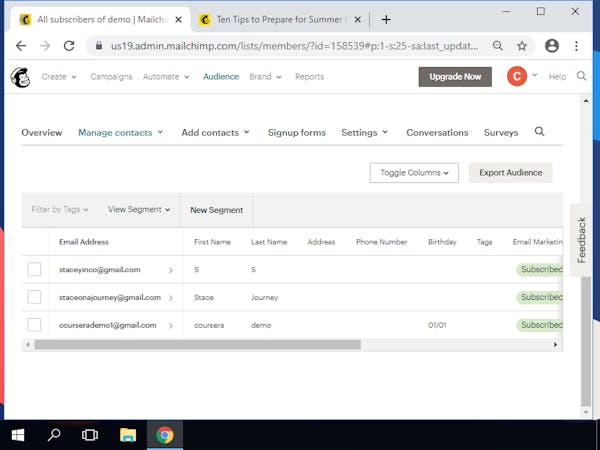Reload the page with refresh icon
This screenshot has height=450, width=600.
[x=69, y=46]
